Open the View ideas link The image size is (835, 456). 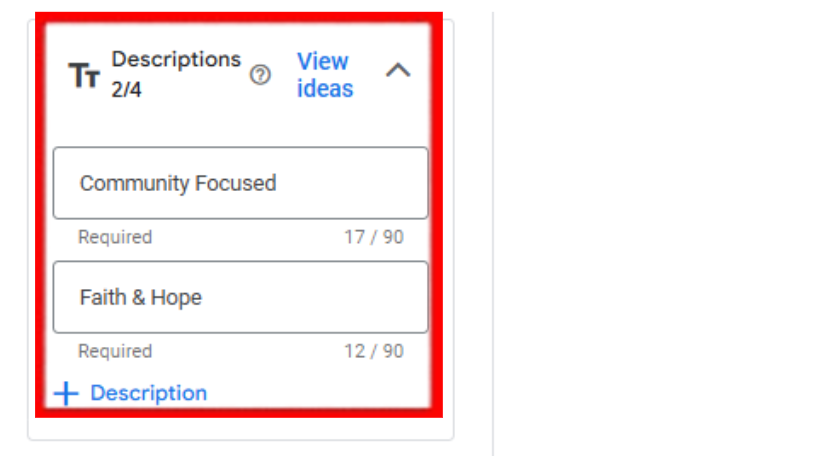(x=325, y=75)
